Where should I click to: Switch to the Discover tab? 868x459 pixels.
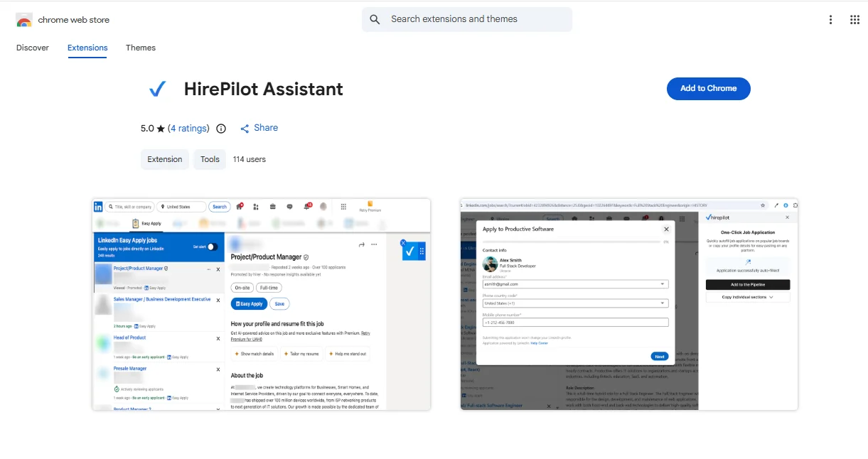(x=33, y=48)
